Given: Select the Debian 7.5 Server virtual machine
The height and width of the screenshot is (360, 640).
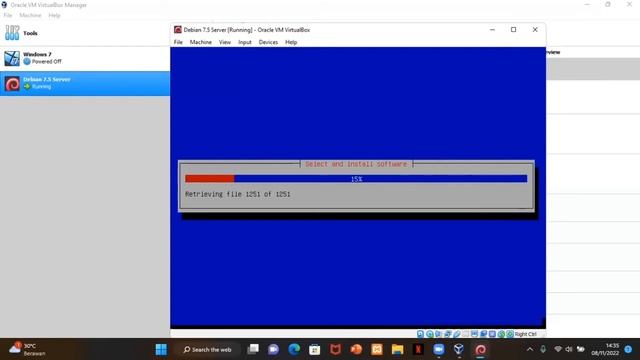Looking at the screenshot, I should 85,83.
